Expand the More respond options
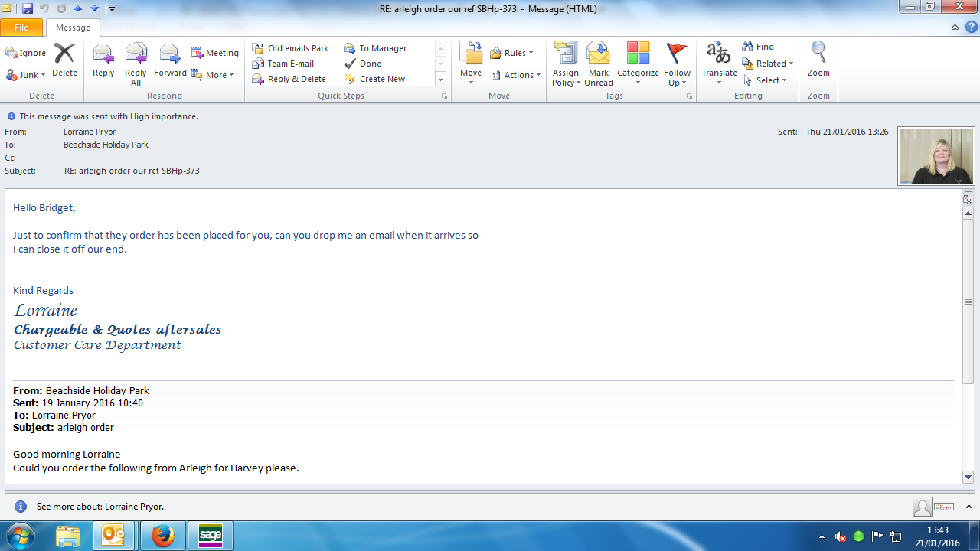 coord(213,75)
